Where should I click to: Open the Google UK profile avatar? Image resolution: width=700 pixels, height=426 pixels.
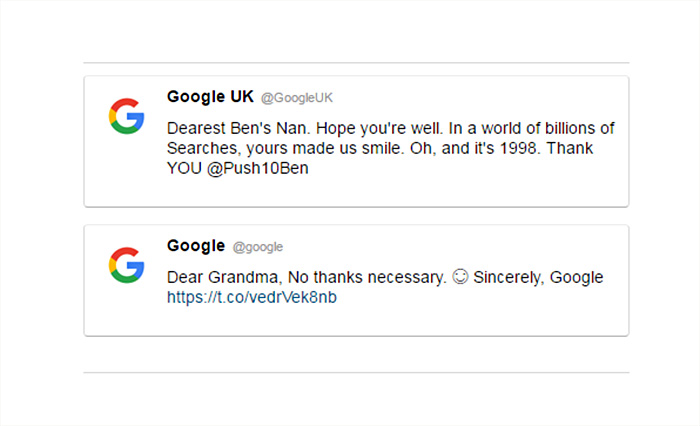click(x=126, y=116)
